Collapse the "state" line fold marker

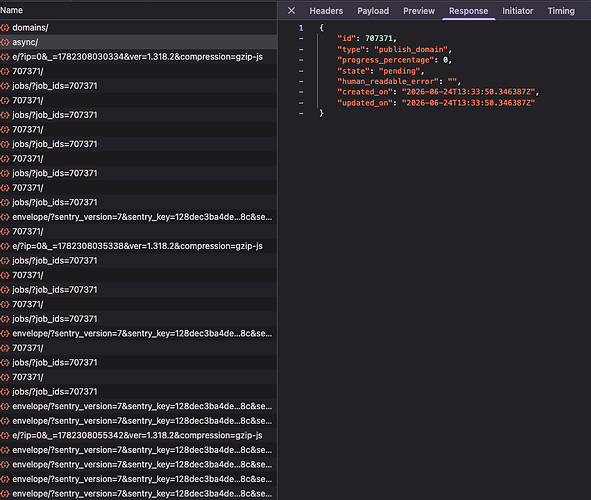(x=301, y=71)
